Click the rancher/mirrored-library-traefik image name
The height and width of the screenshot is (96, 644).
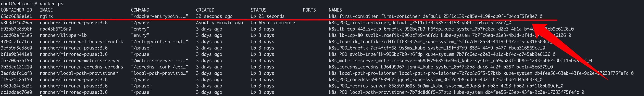click(x=81, y=41)
